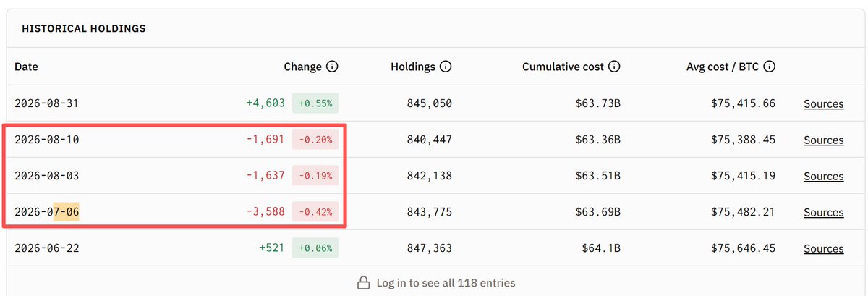Click the green +0.06% percentage badge
Screen dimensions: 868x296
(315, 248)
